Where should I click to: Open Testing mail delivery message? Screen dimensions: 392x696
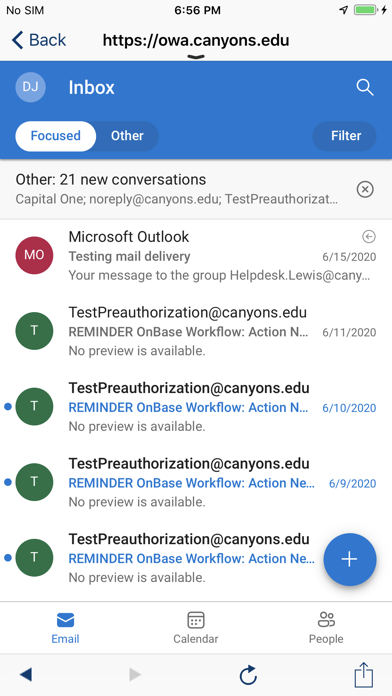[x=196, y=256]
